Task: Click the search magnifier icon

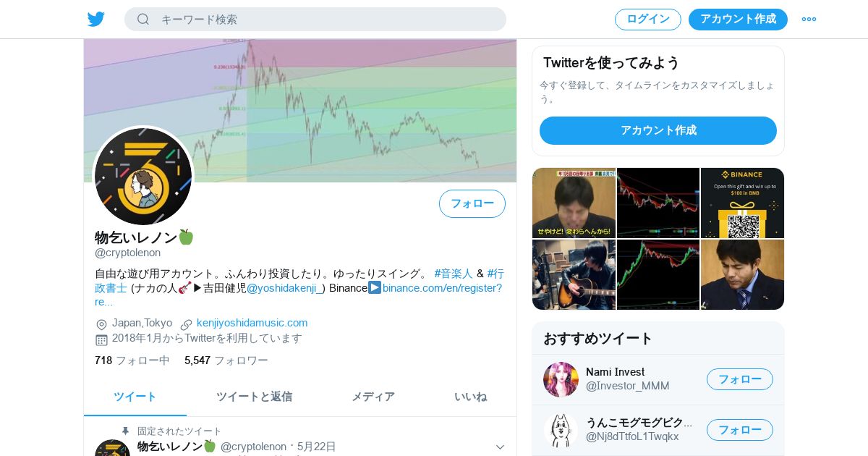Action: [143, 20]
